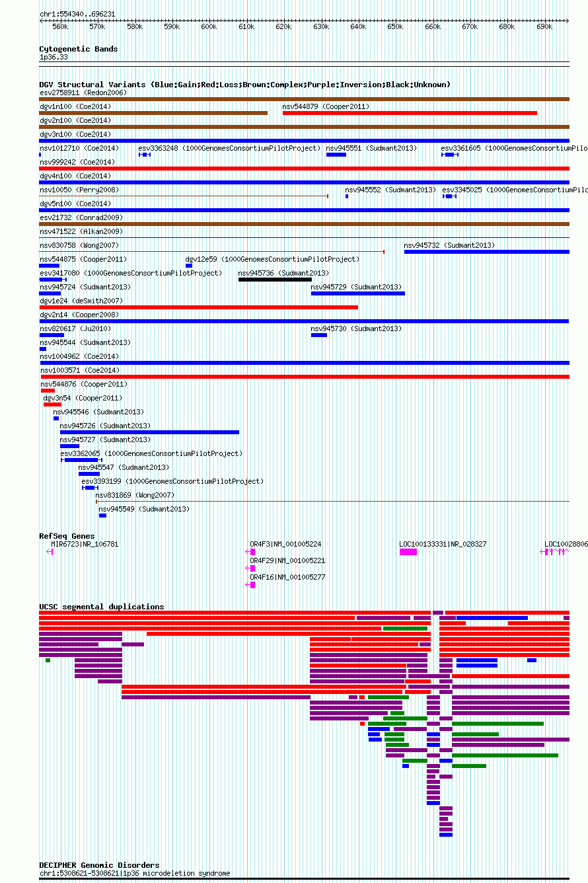
Task: Select nsv1012710 (Coe2014) label
Action: point(79,148)
